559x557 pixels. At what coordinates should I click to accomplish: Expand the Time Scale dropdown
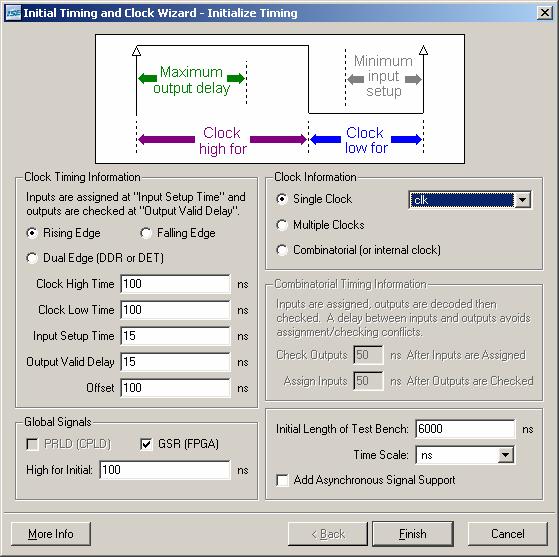tap(506, 455)
